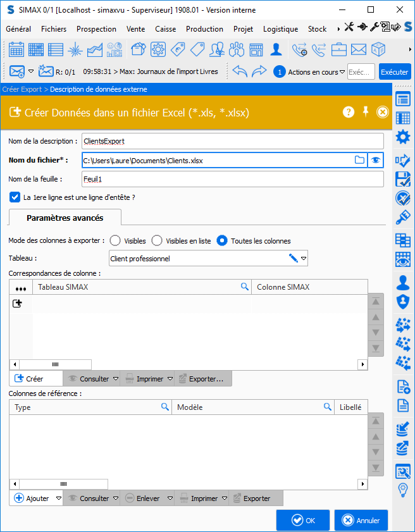Expand the Tableau Client professionnel dropdown
Screen dimensions: 415x532
(304, 258)
